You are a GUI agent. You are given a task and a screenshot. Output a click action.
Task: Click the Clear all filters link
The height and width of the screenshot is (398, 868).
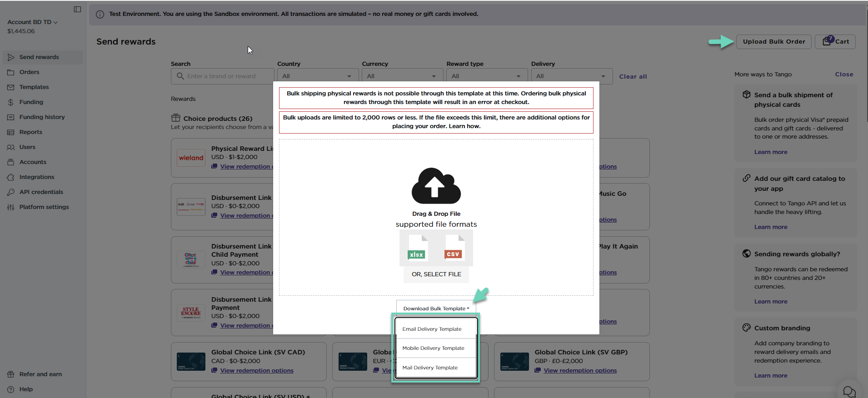click(633, 76)
